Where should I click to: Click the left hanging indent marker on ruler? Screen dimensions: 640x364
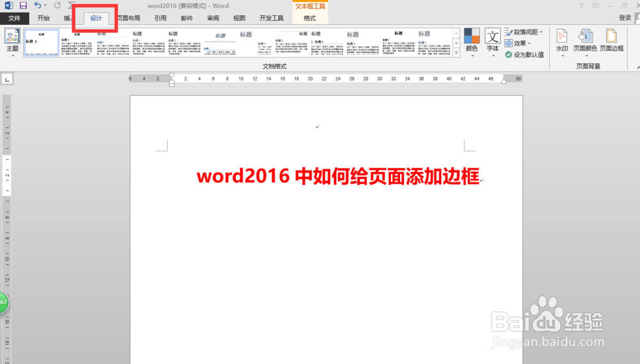point(172,83)
